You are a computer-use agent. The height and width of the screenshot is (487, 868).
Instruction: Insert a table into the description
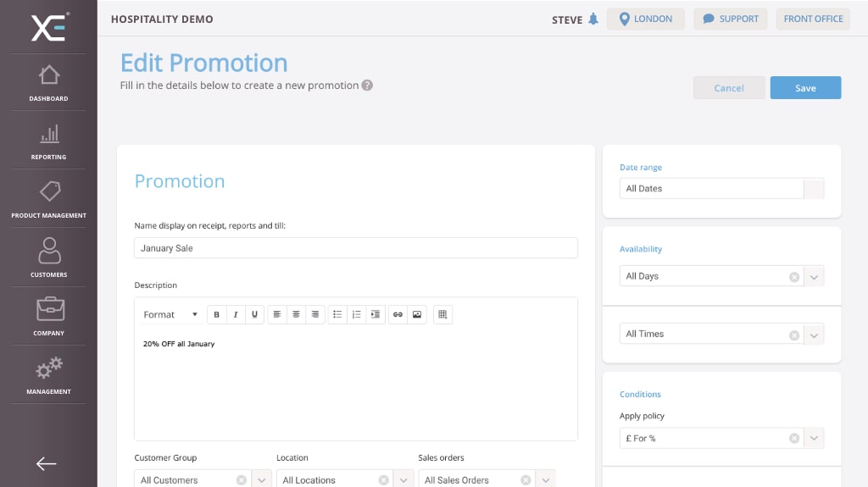click(442, 314)
